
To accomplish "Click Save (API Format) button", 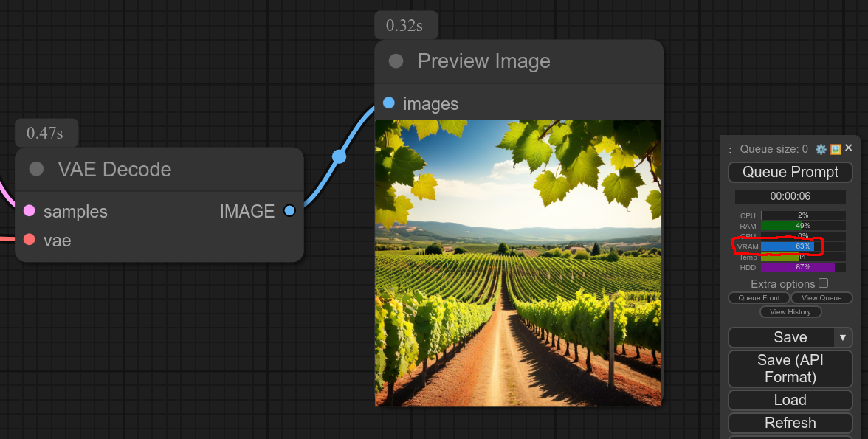I will click(x=790, y=368).
